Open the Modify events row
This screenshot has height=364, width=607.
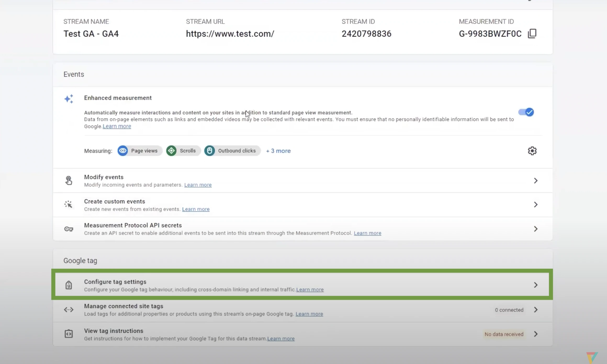(303, 181)
